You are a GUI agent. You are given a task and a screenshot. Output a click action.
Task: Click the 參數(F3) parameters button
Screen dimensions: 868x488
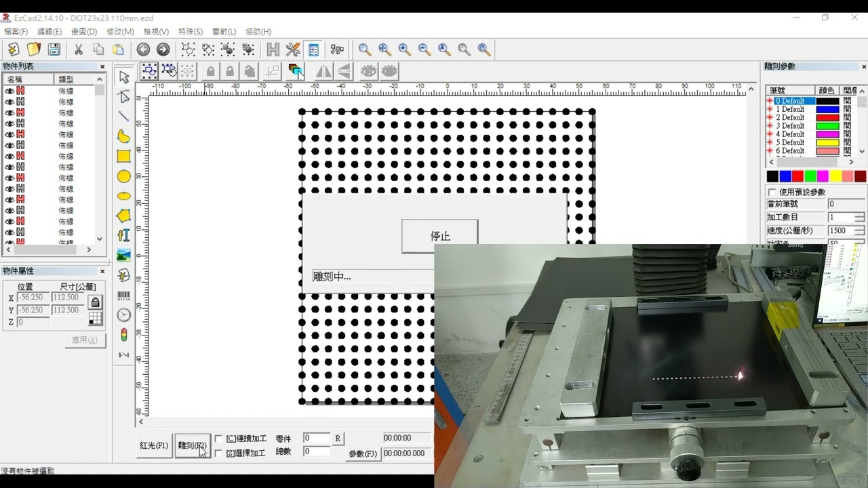[x=363, y=453]
